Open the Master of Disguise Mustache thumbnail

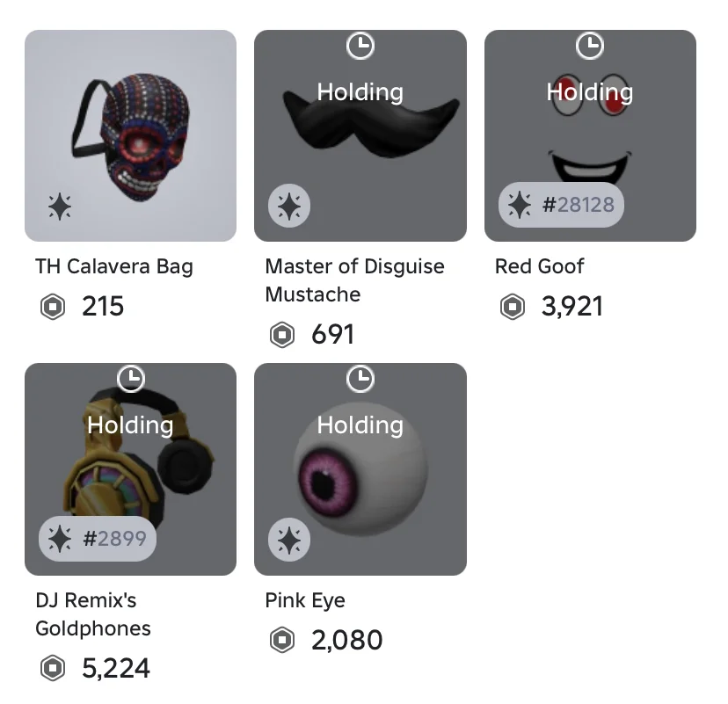(360, 135)
